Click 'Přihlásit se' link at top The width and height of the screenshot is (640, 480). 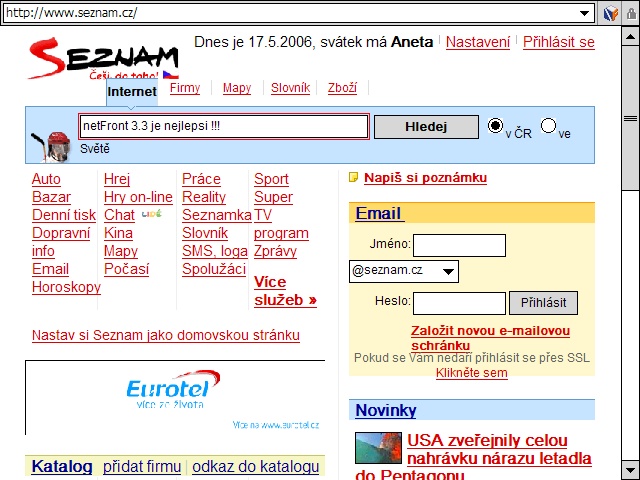(x=559, y=42)
